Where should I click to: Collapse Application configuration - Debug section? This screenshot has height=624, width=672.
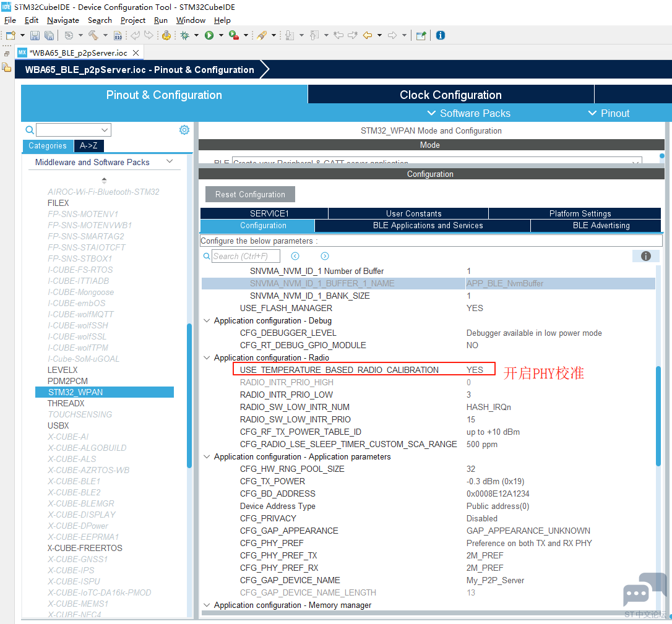207,320
